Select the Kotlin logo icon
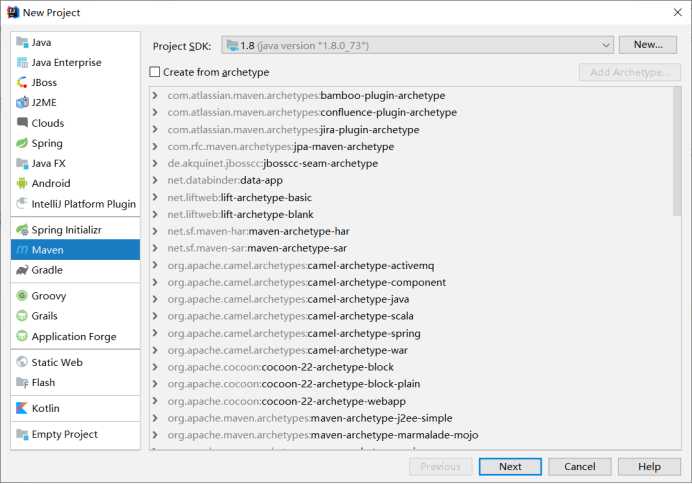Viewport: 692px width, 484px height. (x=22, y=408)
